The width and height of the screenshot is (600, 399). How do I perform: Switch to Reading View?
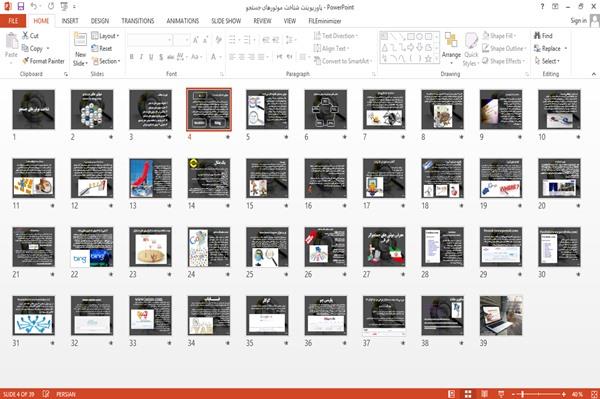point(484,394)
